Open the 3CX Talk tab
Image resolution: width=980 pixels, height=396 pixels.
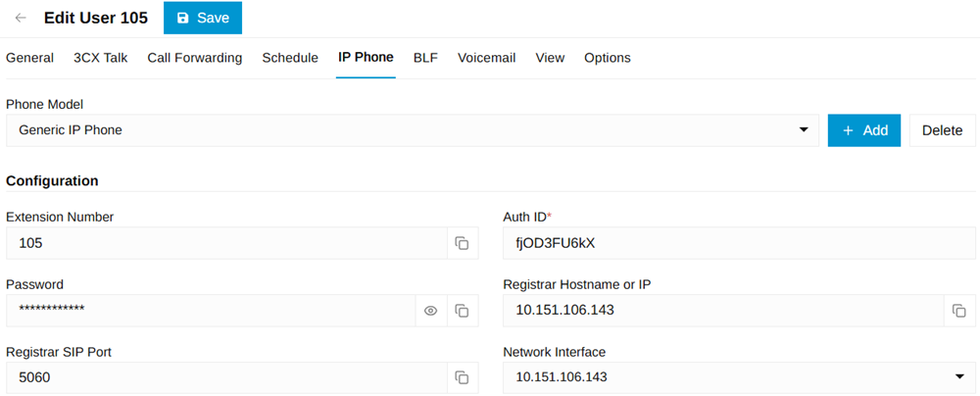coord(101,58)
